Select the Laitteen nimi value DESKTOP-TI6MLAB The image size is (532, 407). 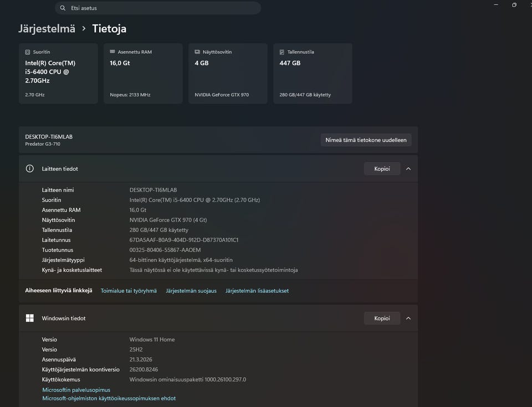pos(153,190)
